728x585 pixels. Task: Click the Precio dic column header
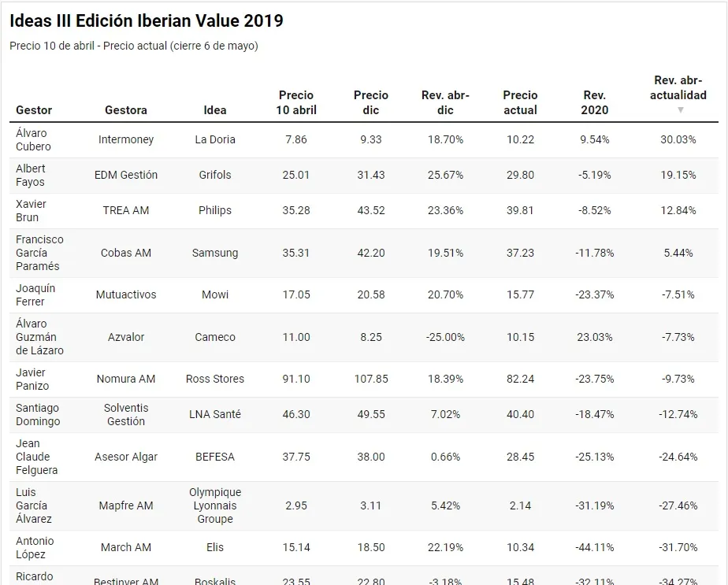[x=371, y=102]
